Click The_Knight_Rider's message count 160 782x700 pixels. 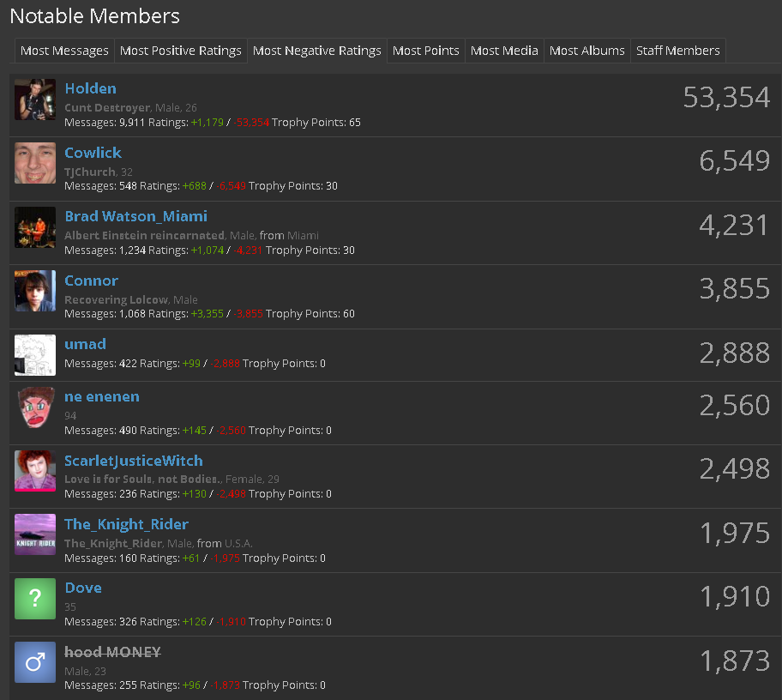coord(128,558)
